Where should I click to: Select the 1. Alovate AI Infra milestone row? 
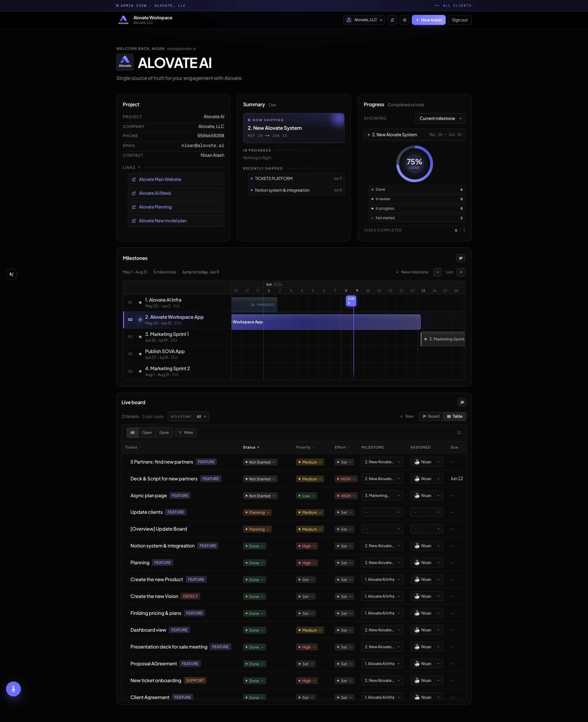[177, 303]
